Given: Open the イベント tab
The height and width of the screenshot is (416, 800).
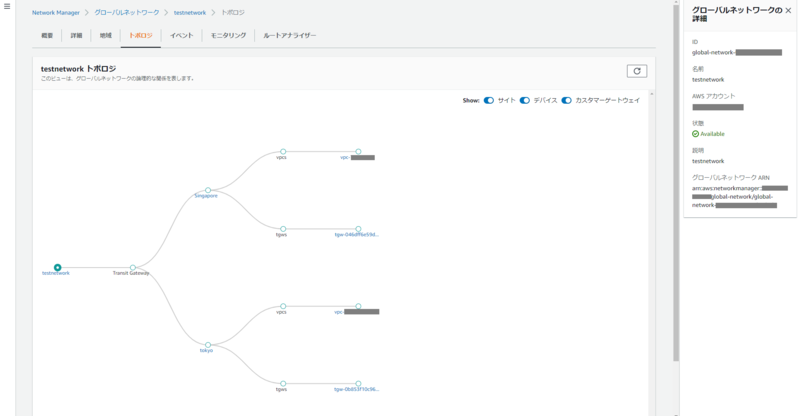Looking at the screenshot, I should click(182, 36).
